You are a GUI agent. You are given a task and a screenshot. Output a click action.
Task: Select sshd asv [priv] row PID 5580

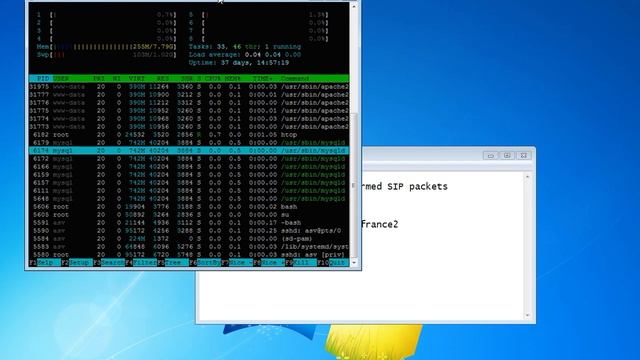pyautogui.click(x=189, y=255)
